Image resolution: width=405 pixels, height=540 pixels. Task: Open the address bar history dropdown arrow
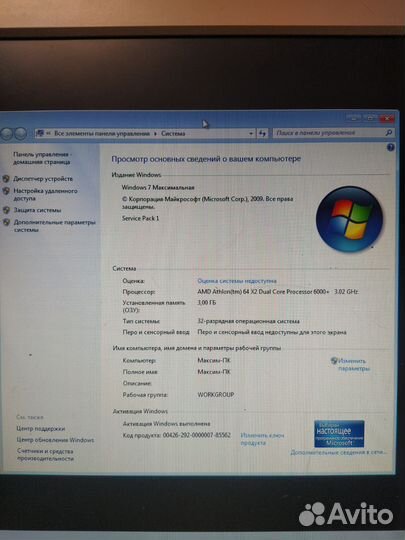click(251, 133)
